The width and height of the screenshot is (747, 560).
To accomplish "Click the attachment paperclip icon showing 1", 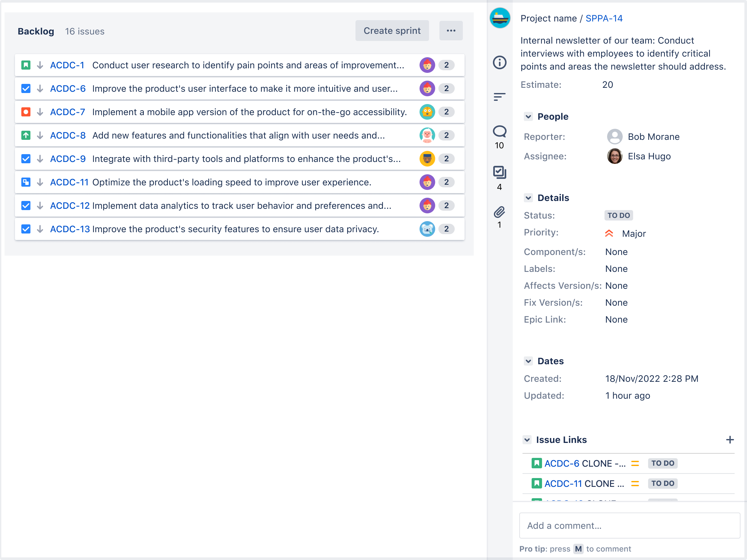I will coord(499,213).
